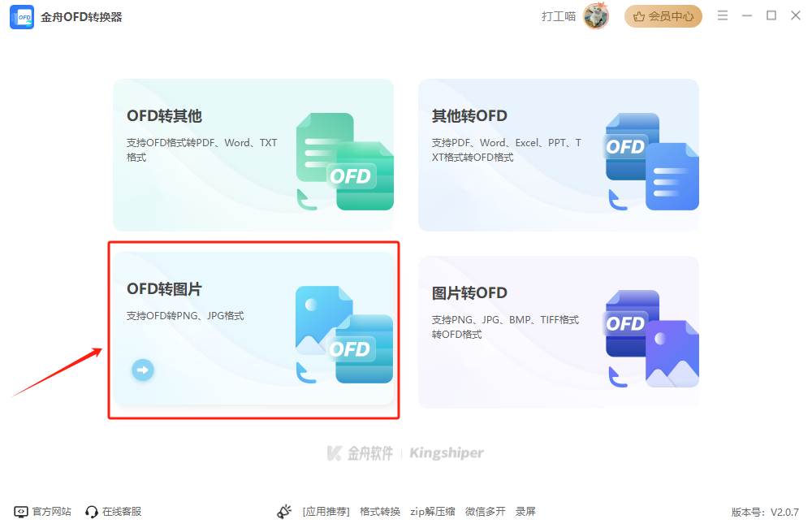Open the 格式转换 tool link

coord(379,511)
